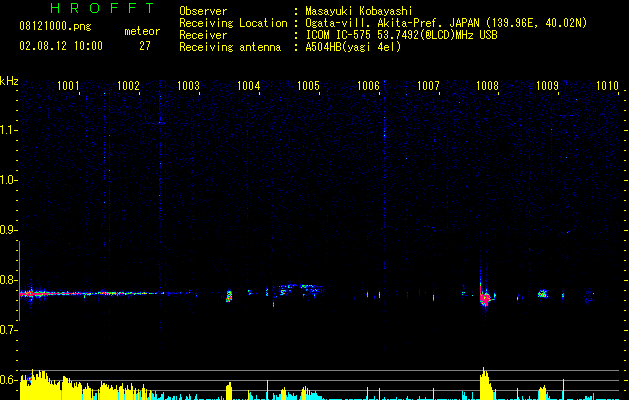Image resolution: width=629 pixels, height=400 pixels.
Task: Click the 1.1 kHz frequency label
Action: pos(8,130)
